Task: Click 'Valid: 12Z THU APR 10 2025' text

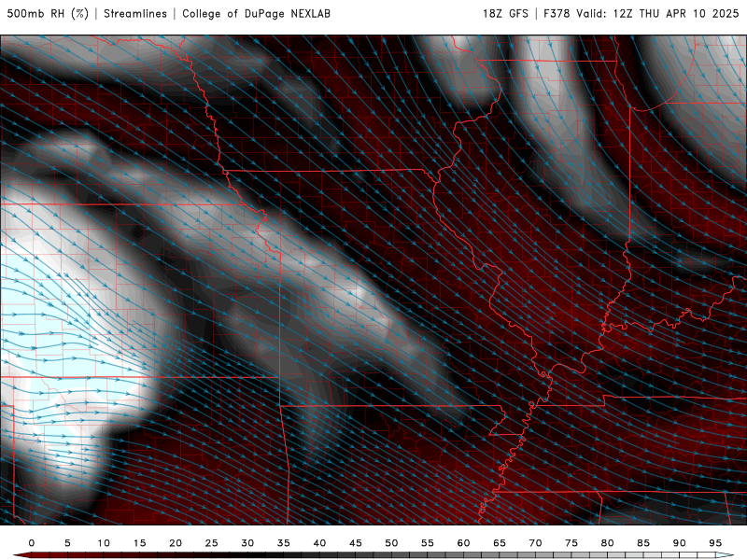Action: coord(657,14)
